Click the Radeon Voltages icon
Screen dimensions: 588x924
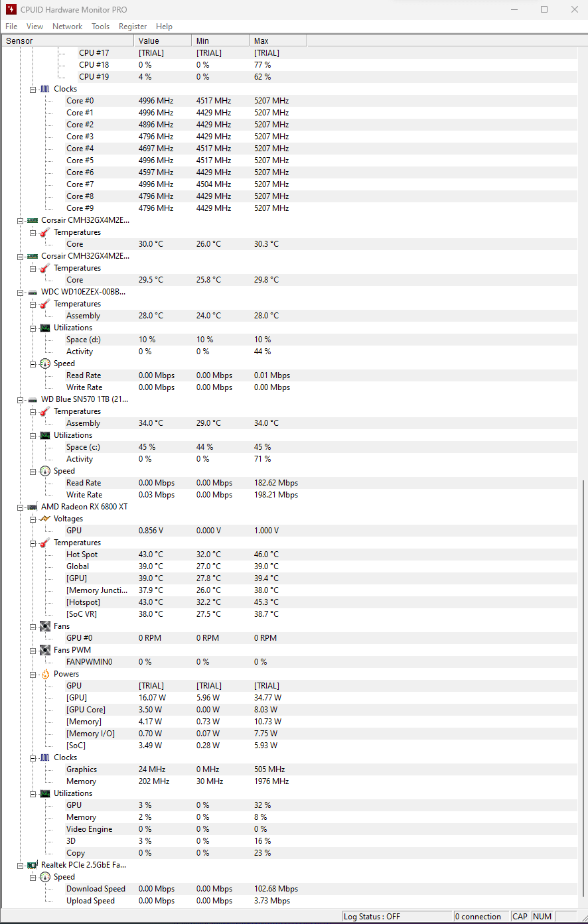click(44, 519)
